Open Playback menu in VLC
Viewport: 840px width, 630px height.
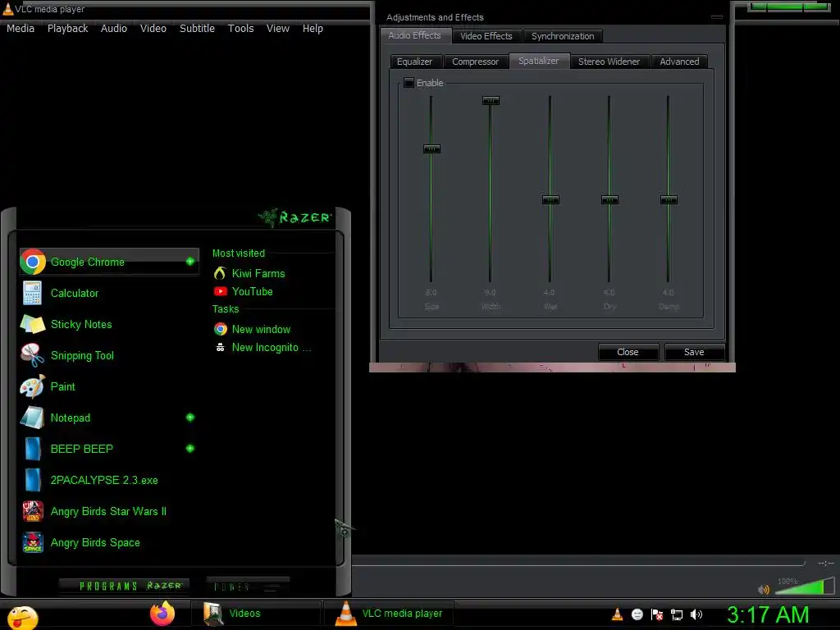pyautogui.click(x=67, y=29)
